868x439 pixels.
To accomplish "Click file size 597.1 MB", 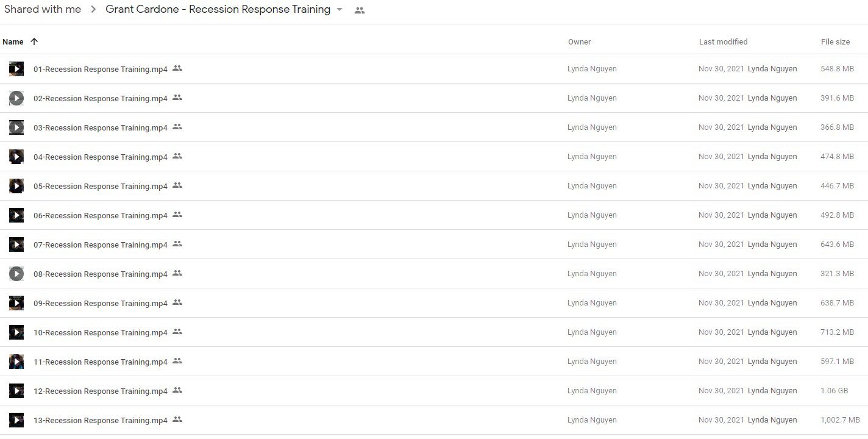I will click(x=838, y=362).
